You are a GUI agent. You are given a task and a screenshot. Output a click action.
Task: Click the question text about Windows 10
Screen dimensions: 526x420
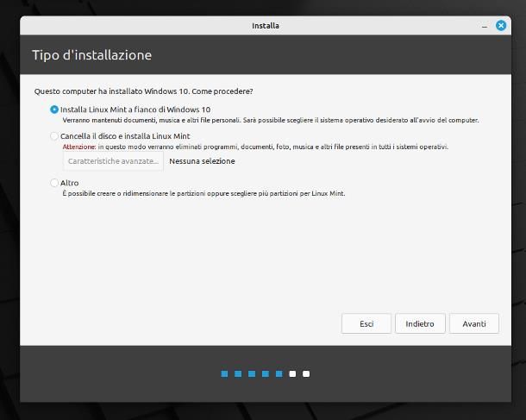[x=144, y=91]
